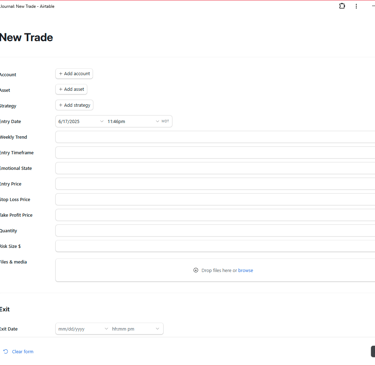Click the Add strategy button

tap(74, 105)
